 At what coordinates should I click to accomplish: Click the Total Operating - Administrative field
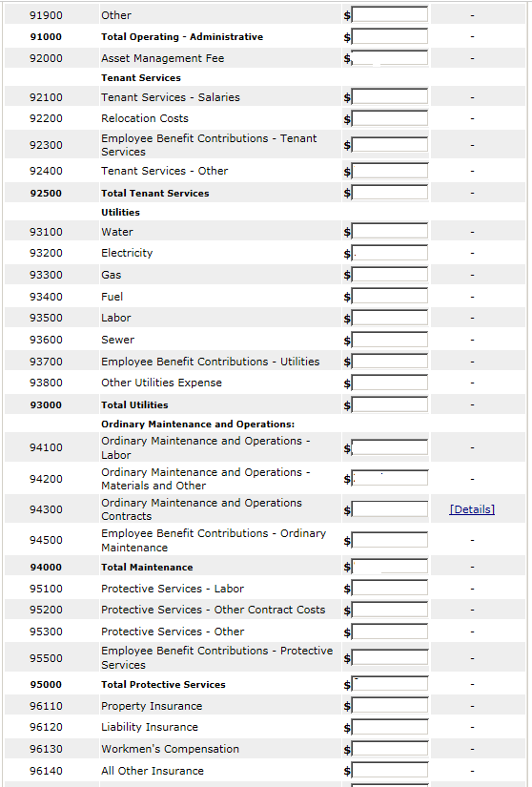(x=390, y=36)
